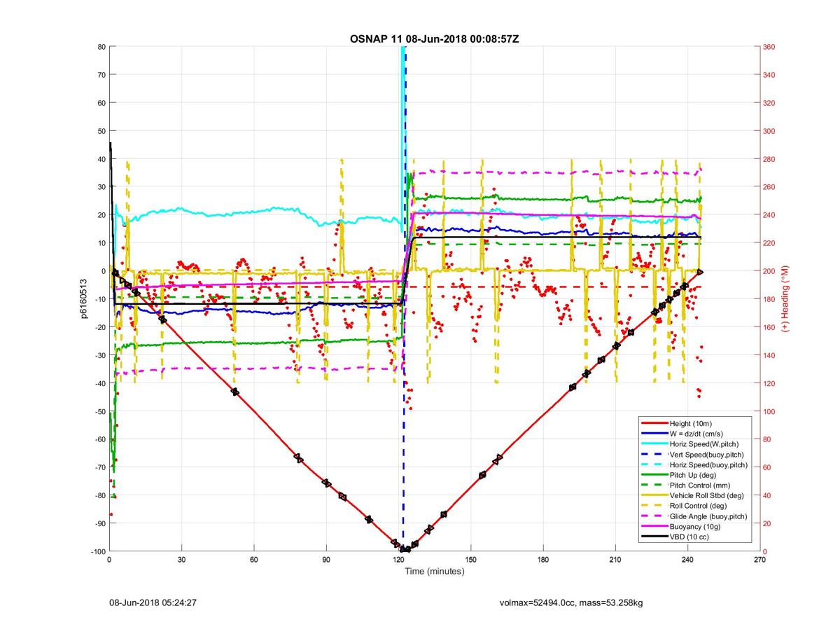The image size is (840, 620).
Task: Click right heading axis tick 100
Action: (x=769, y=411)
